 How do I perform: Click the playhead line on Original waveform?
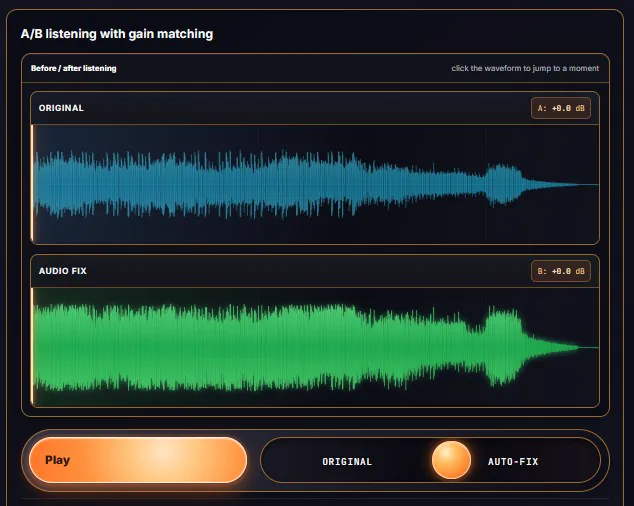(x=32, y=184)
